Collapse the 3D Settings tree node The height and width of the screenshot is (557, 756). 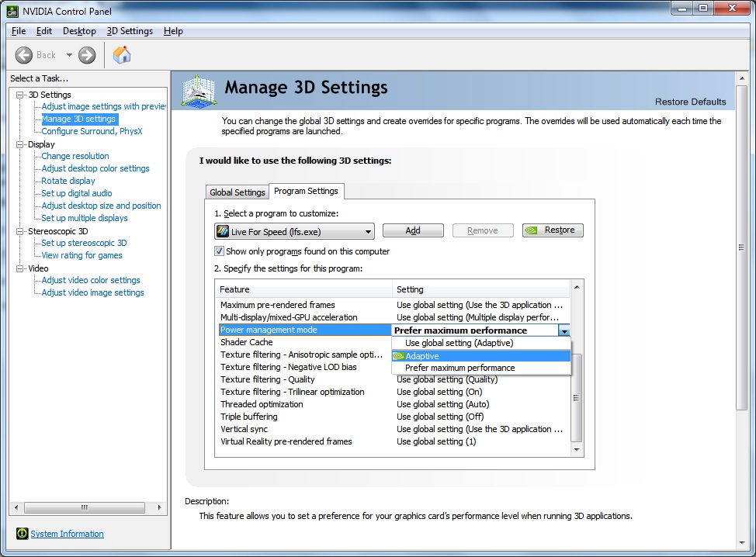tap(19, 95)
